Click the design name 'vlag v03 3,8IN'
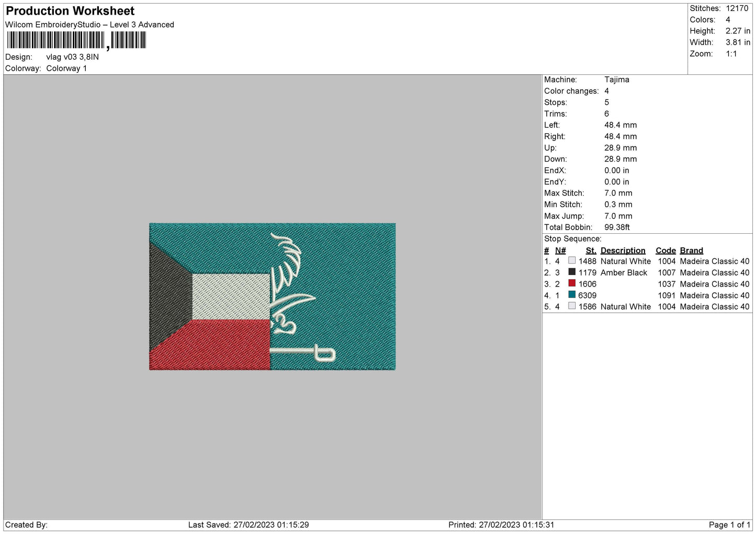The height and width of the screenshot is (534, 756). (x=72, y=57)
